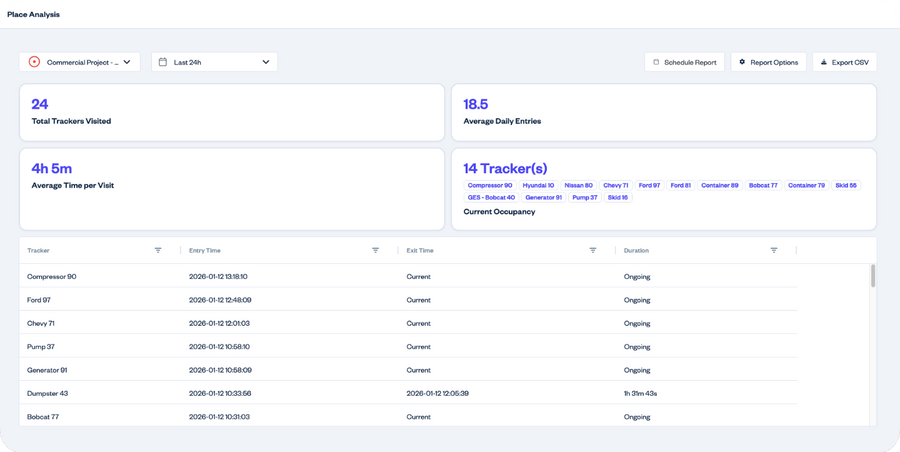The width and height of the screenshot is (900, 452).
Task: Click the GES - Bobcat 40 tag
Action: [491, 197]
